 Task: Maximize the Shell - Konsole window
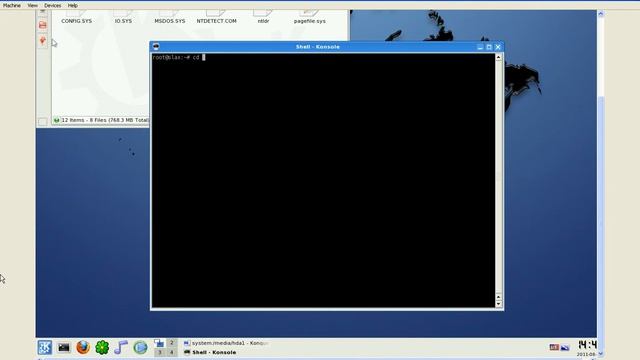click(x=489, y=47)
